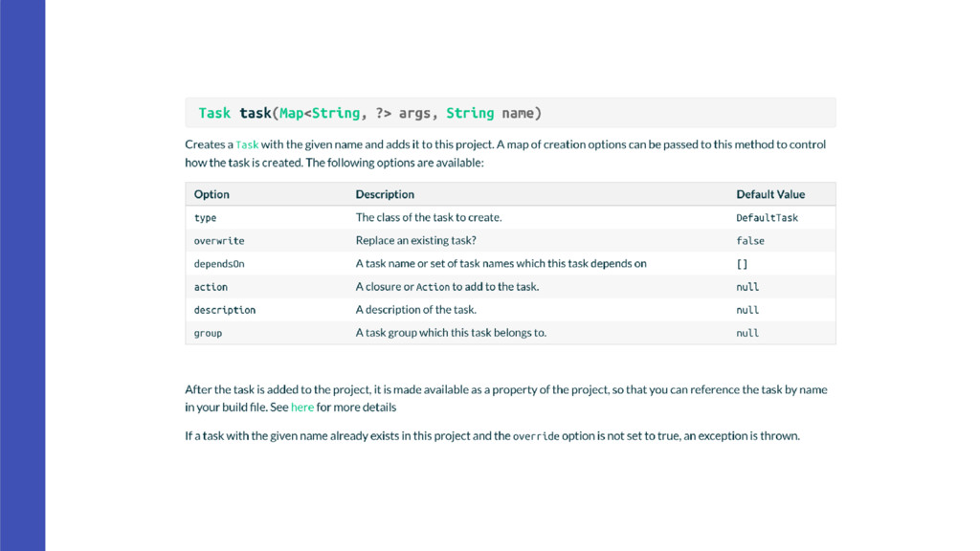Click the inline 'override' code text
Viewport: 980px width, 551px height.
click(536, 436)
